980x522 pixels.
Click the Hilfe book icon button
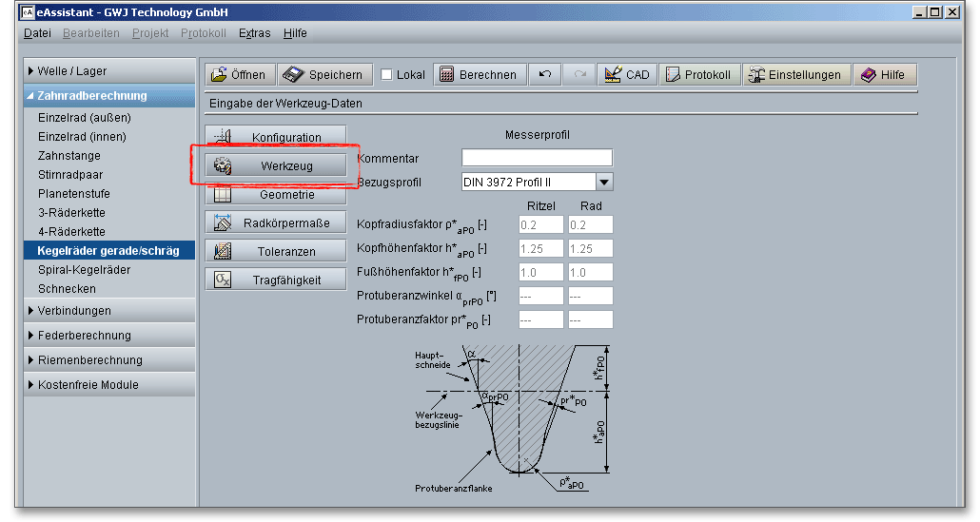coord(884,75)
